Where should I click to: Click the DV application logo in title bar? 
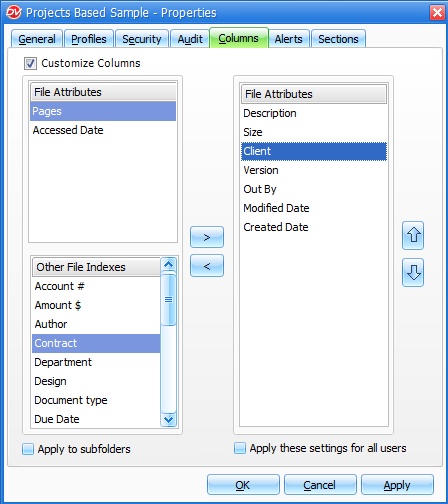pos(14,12)
